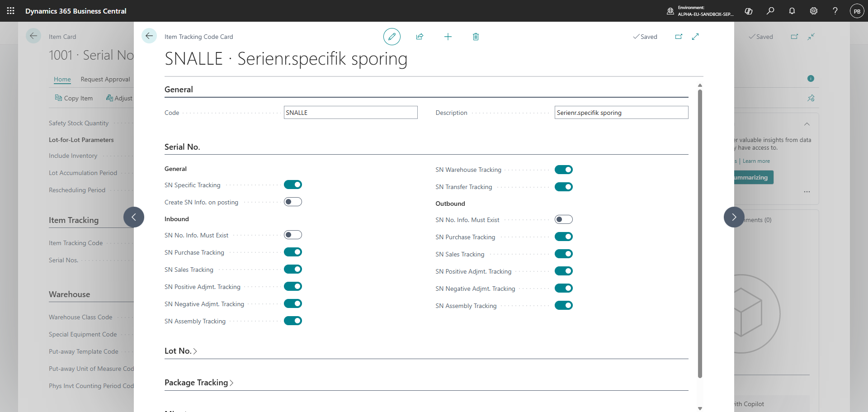The image size is (868, 412).
Task: Enable Create SN Info. on posting
Action: click(x=293, y=202)
